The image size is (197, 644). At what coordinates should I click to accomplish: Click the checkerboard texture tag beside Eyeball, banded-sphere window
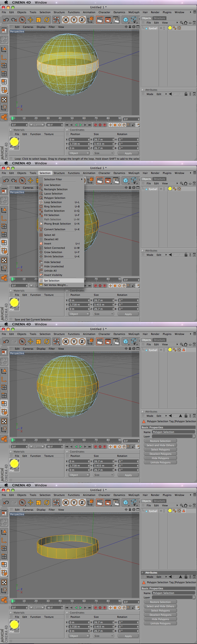(179, 28)
